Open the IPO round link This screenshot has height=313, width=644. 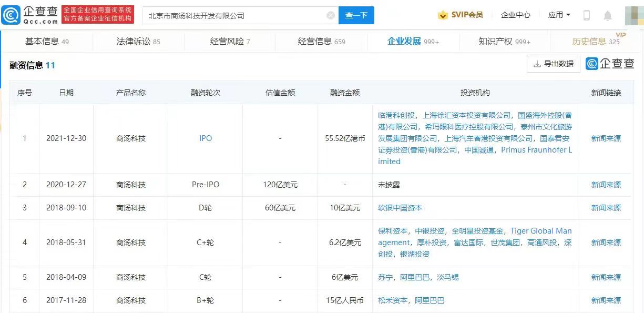point(206,138)
